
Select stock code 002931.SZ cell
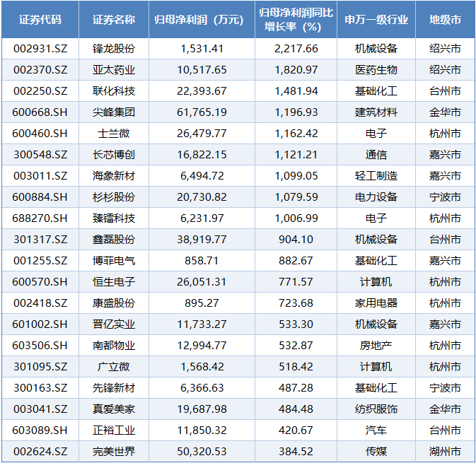40,49
